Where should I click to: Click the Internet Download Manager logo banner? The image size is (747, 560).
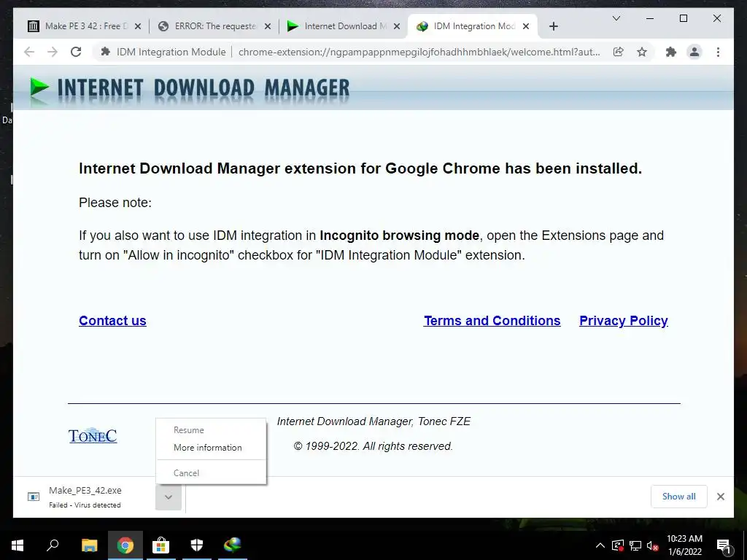(190, 88)
